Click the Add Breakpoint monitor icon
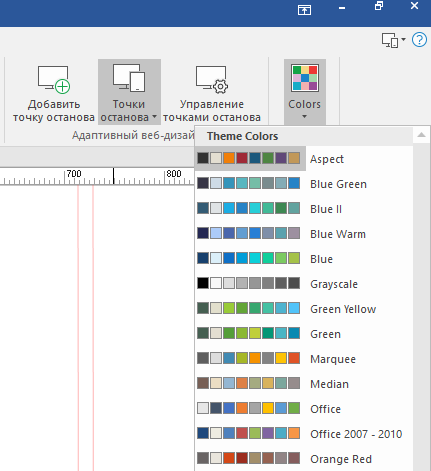 point(54,79)
